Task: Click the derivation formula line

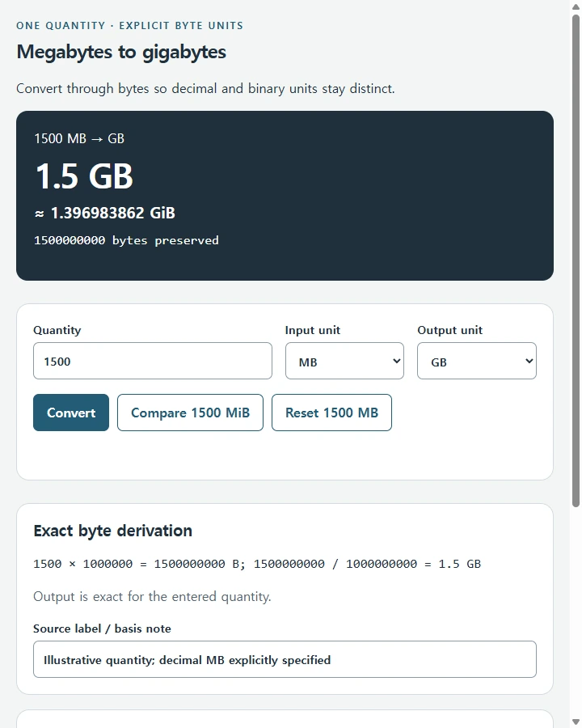Action: point(257,564)
